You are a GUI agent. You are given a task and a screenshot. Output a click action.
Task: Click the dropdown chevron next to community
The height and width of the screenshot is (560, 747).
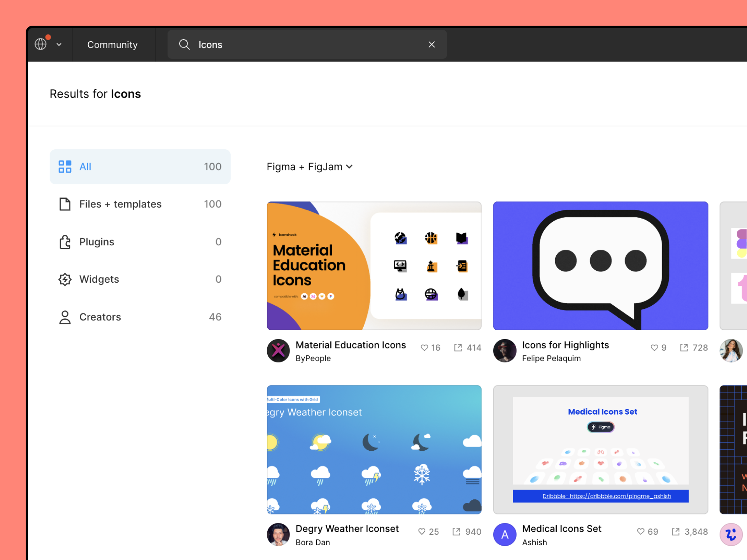(59, 45)
